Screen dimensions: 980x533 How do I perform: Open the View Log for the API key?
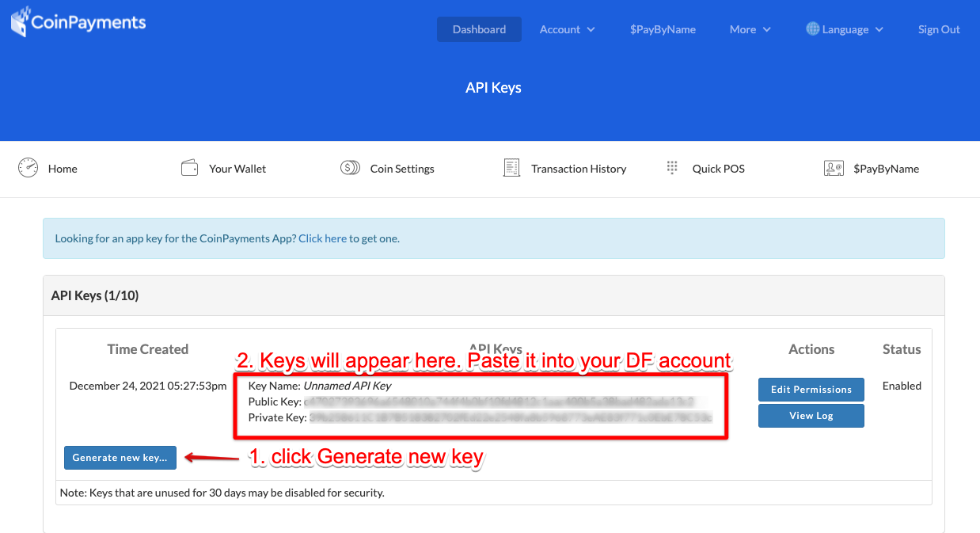click(x=811, y=415)
